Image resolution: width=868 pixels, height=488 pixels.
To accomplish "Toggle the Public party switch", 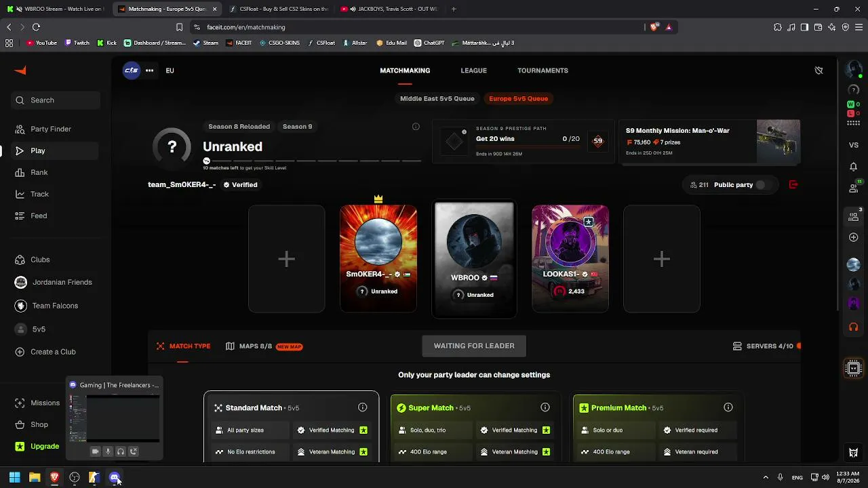I will coord(762,185).
